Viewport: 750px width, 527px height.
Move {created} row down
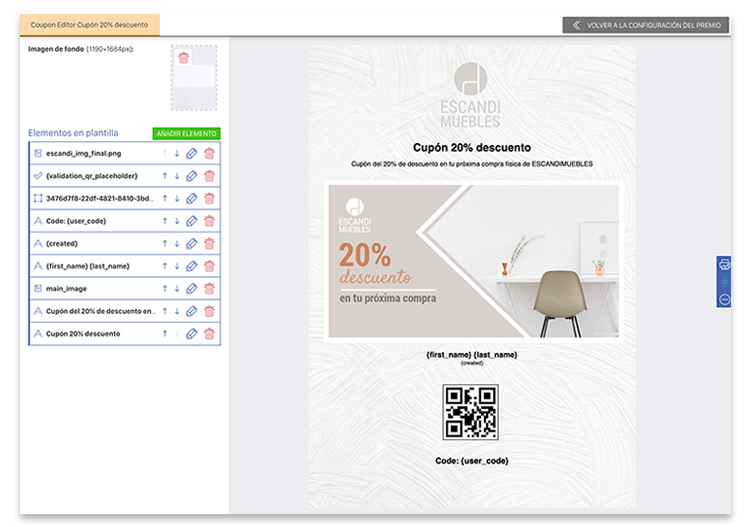pos(176,243)
